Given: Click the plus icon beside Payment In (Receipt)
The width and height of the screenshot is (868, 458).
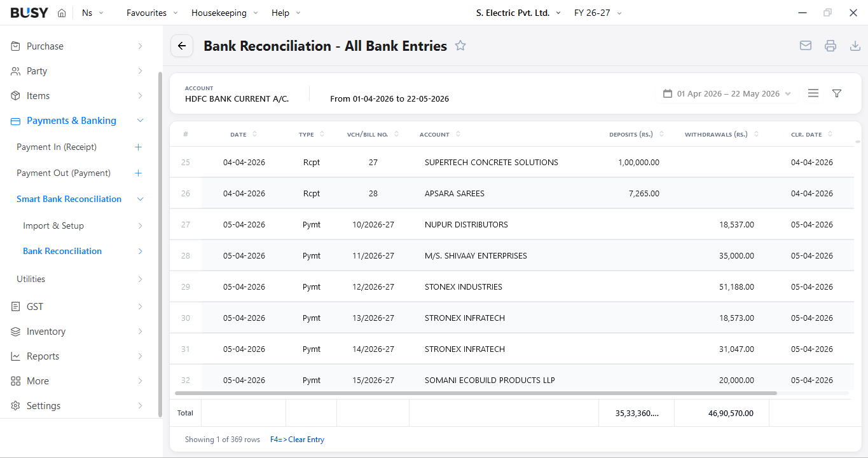Looking at the screenshot, I should click(x=139, y=147).
